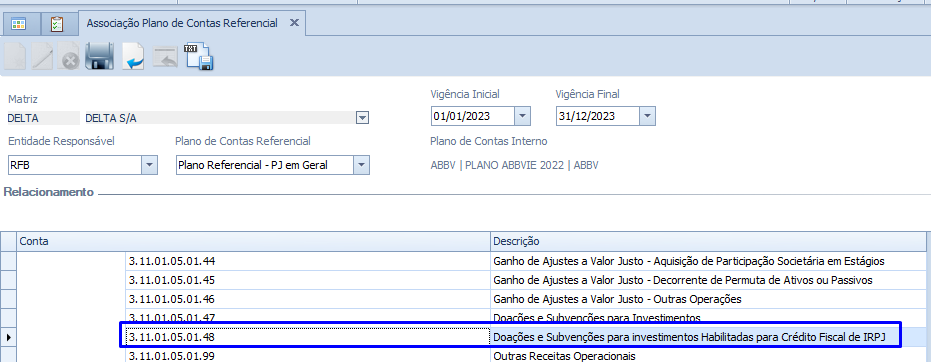Click the Matriz code field DELTA
Screen dimensions: 931x362
(x=43, y=118)
